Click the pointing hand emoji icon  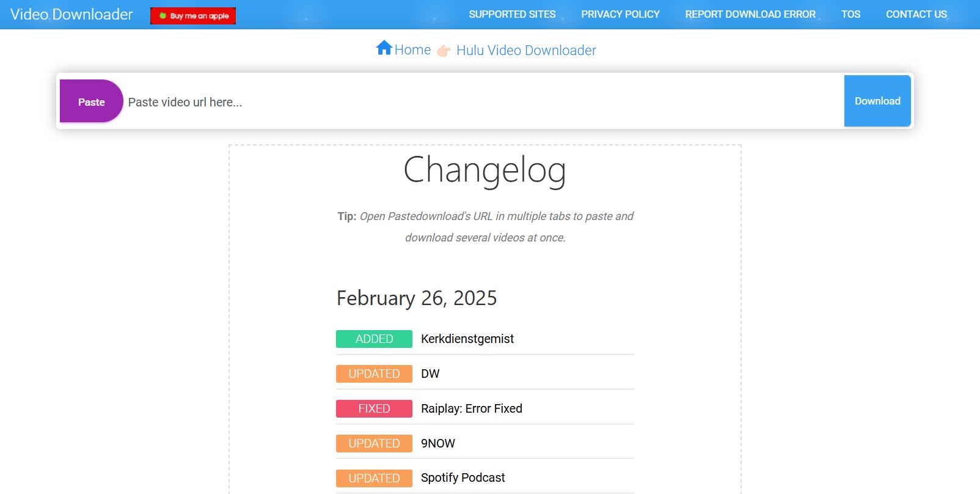444,51
